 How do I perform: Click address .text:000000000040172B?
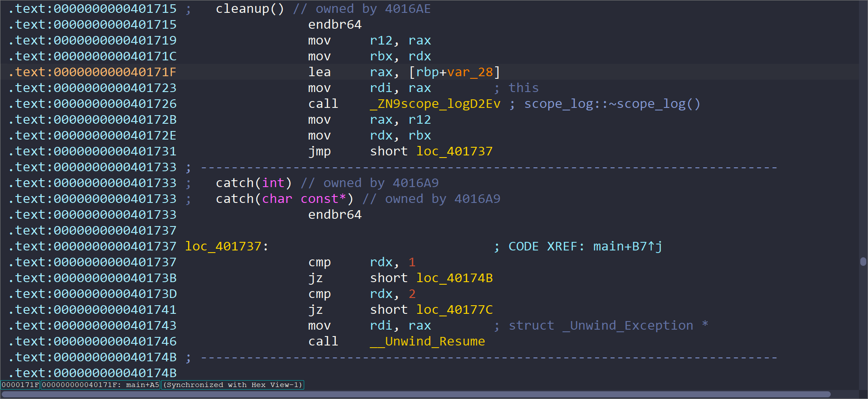[x=92, y=119]
